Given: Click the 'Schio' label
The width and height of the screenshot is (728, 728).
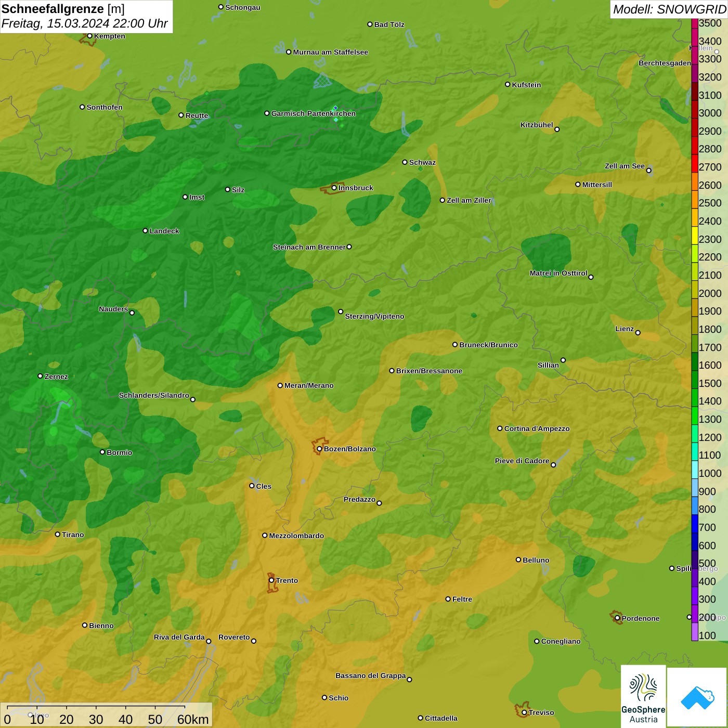Looking at the screenshot, I should (x=339, y=698).
